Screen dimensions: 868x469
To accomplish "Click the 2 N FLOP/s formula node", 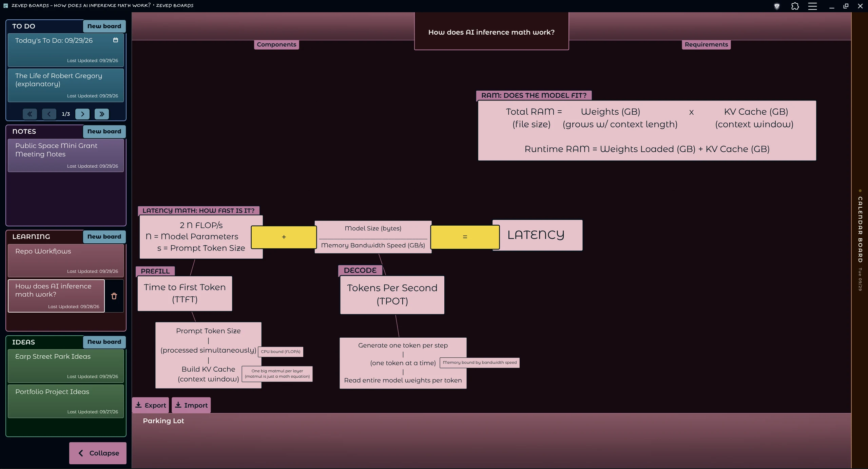I will pos(201,237).
